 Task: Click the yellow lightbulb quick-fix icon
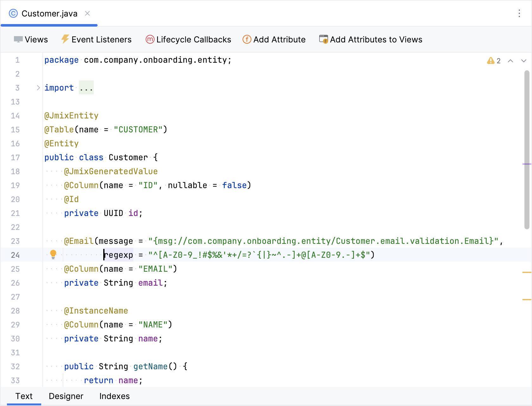[53, 254]
